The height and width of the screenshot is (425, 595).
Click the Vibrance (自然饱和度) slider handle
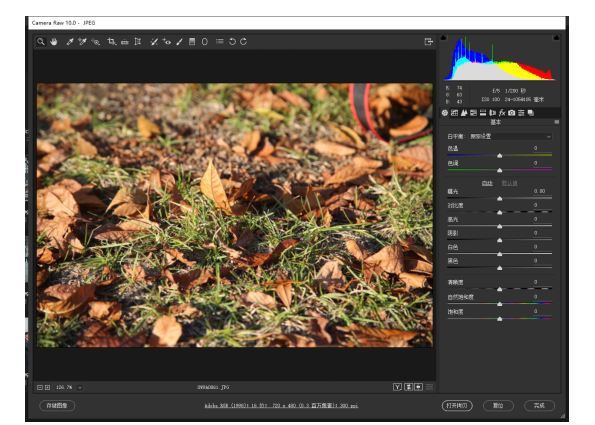click(500, 304)
